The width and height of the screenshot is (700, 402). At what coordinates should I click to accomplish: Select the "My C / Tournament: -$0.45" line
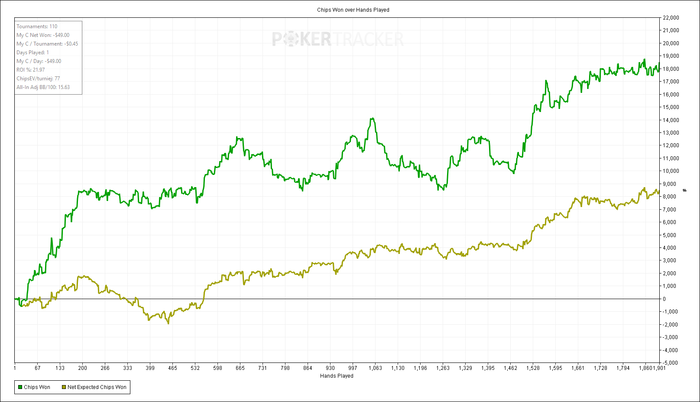[47, 44]
